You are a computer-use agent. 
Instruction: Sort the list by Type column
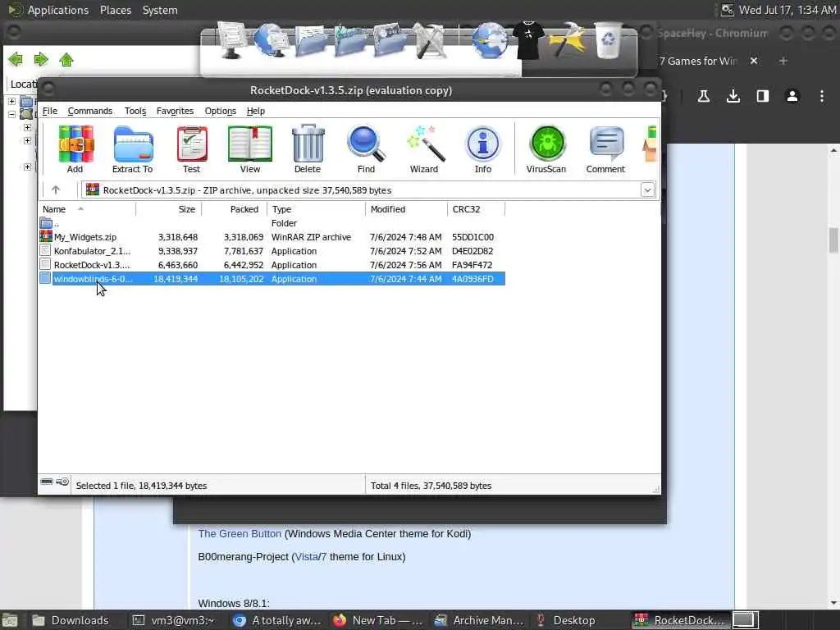316,209
